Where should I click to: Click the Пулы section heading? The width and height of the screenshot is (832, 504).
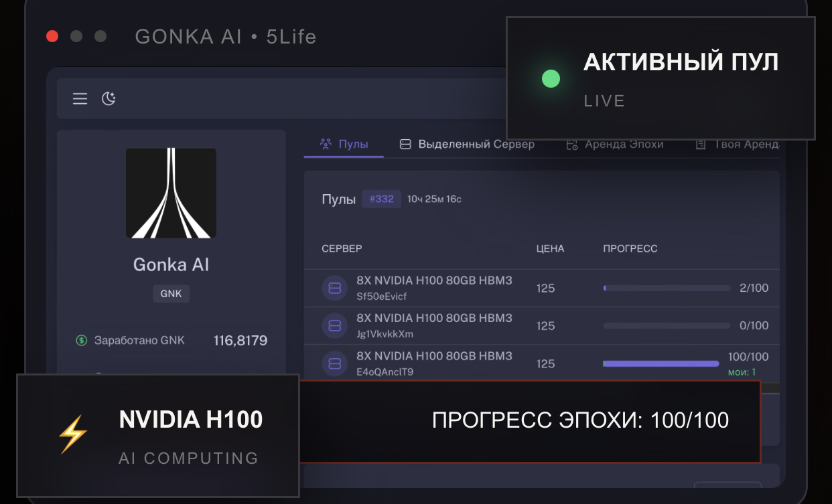(x=338, y=199)
